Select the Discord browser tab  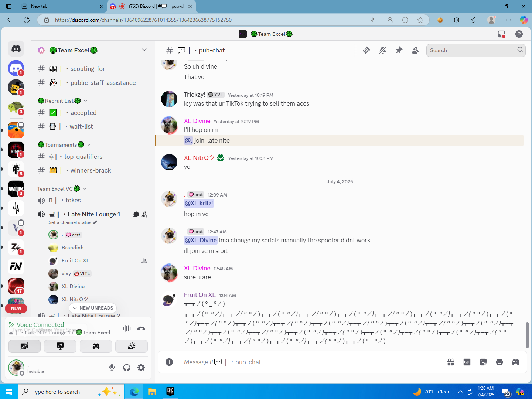[x=151, y=6]
